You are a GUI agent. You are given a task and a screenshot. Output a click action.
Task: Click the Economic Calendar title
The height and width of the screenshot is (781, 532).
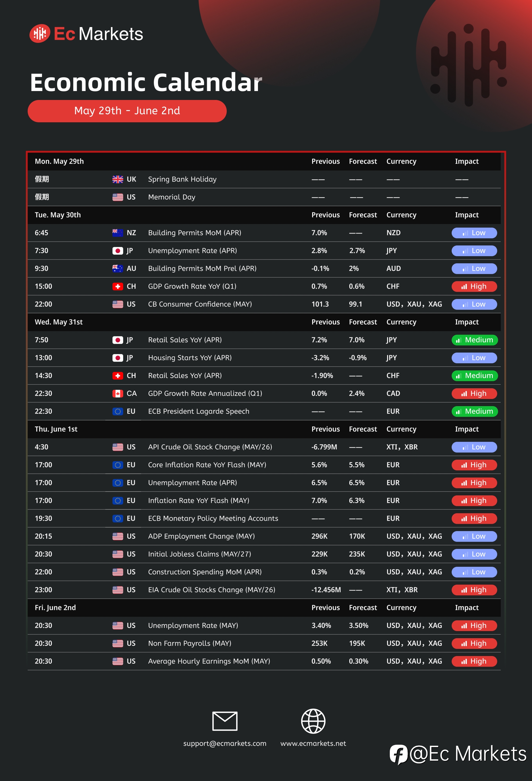[x=146, y=82]
